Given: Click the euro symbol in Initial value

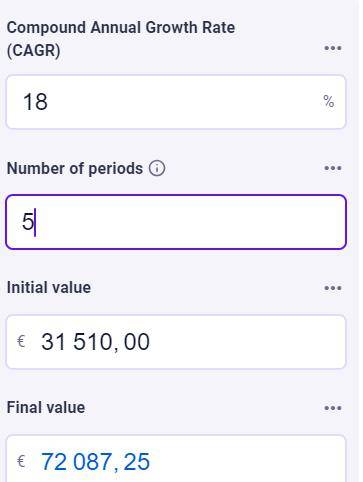Looking at the screenshot, I should pyautogui.click(x=21, y=342).
